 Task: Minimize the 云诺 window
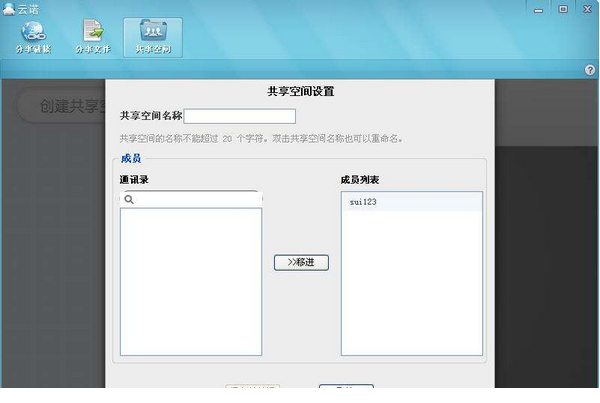tap(538, 9)
